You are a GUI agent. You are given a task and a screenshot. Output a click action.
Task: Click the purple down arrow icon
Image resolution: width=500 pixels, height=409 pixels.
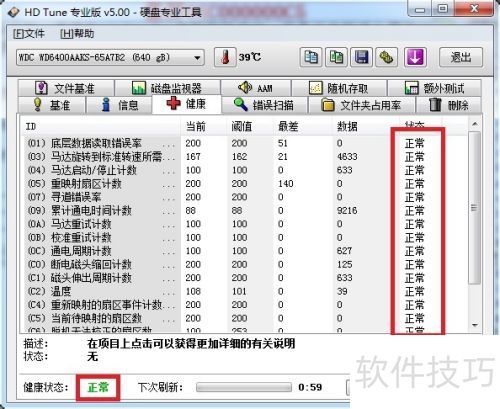click(415, 57)
